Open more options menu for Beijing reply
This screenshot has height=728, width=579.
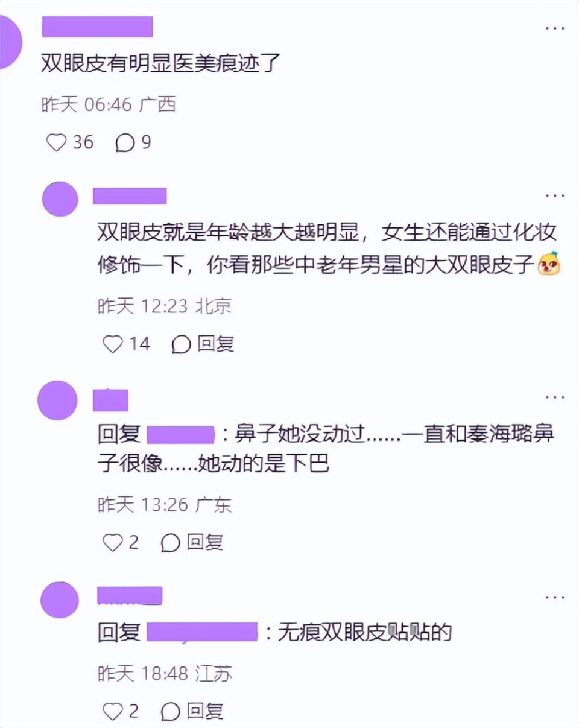point(555,196)
